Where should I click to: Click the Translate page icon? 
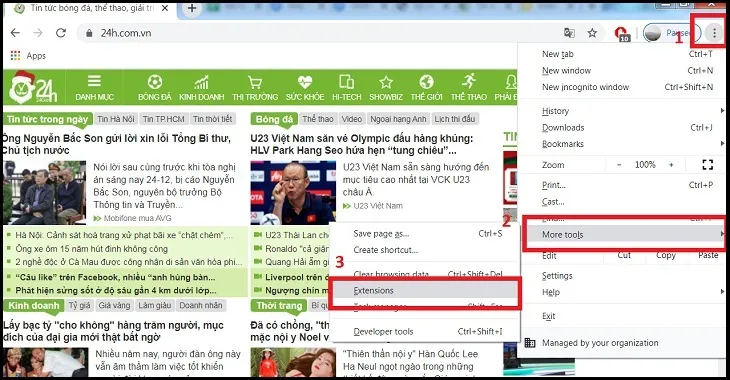coord(569,33)
